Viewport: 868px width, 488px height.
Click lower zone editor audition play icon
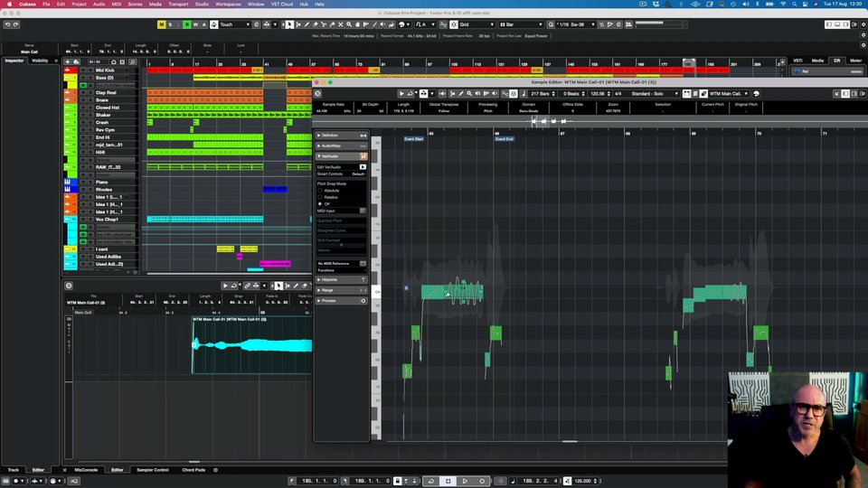click(x=225, y=286)
